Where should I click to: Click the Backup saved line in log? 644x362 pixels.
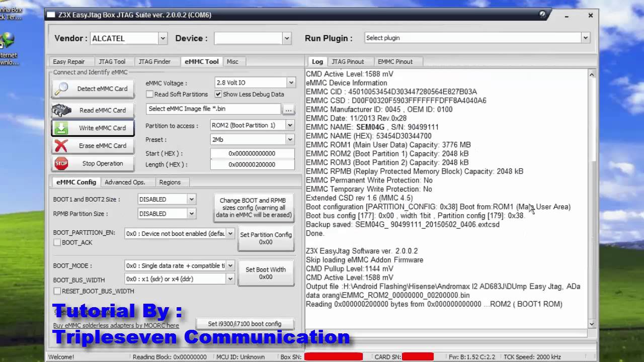pos(403,224)
